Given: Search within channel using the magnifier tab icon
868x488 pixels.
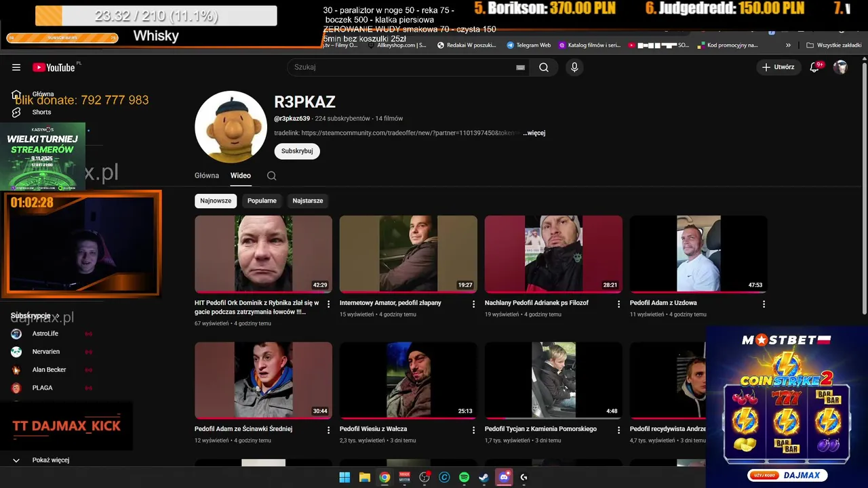Looking at the screenshot, I should click(271, 176).
